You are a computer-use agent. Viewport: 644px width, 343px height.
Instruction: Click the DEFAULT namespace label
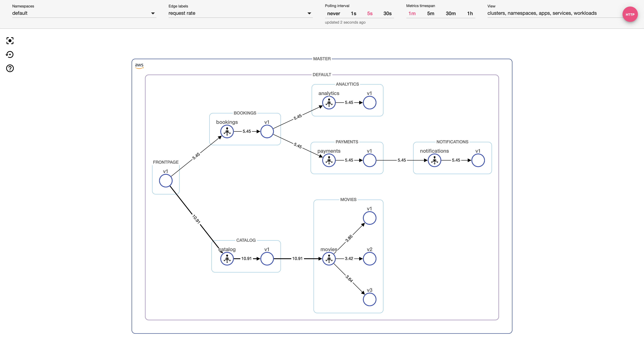[322, 75]
